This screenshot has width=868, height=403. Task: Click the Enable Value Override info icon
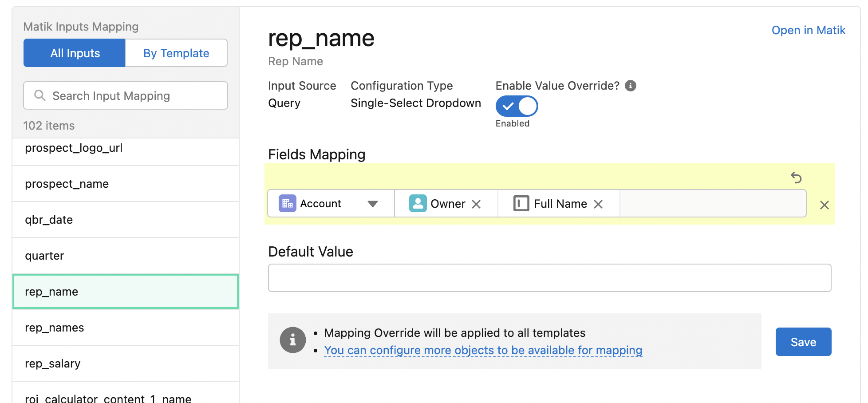pos(631,86)
